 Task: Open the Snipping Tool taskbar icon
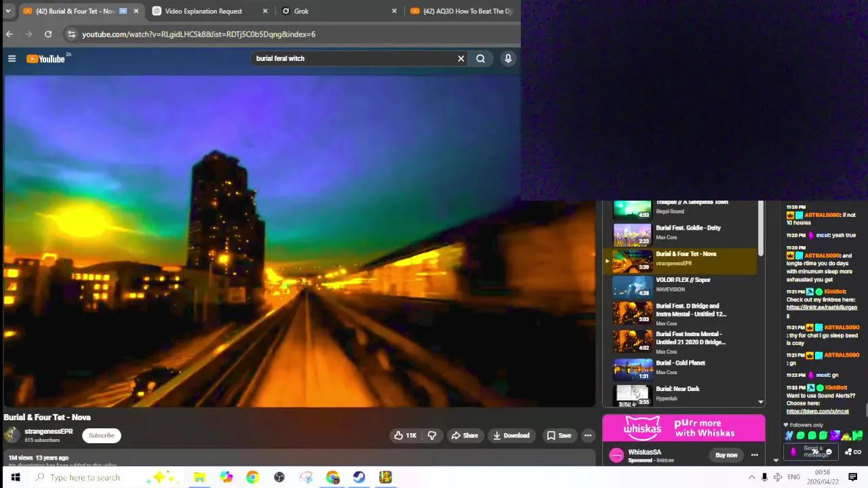click(x=306, y=477)
